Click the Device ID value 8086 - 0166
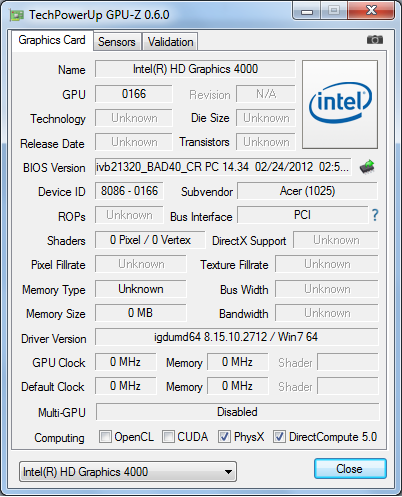402x497 pixels. (x=129, y=191)
